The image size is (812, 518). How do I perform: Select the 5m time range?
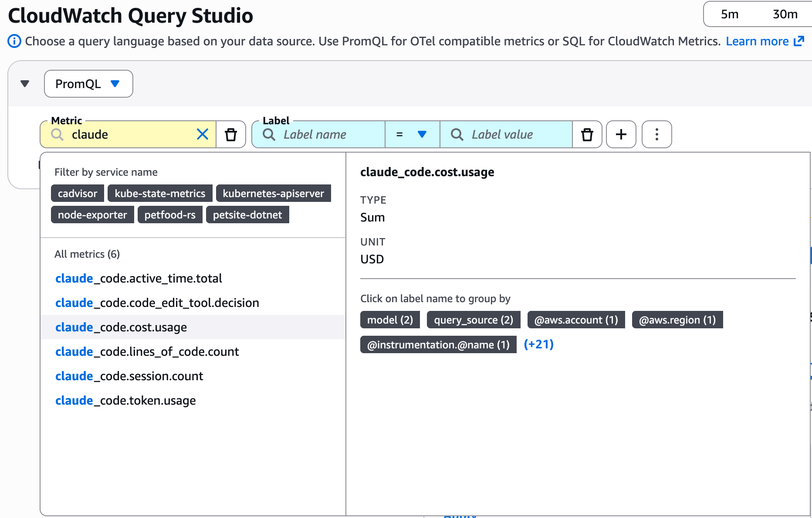coord(730,14)
